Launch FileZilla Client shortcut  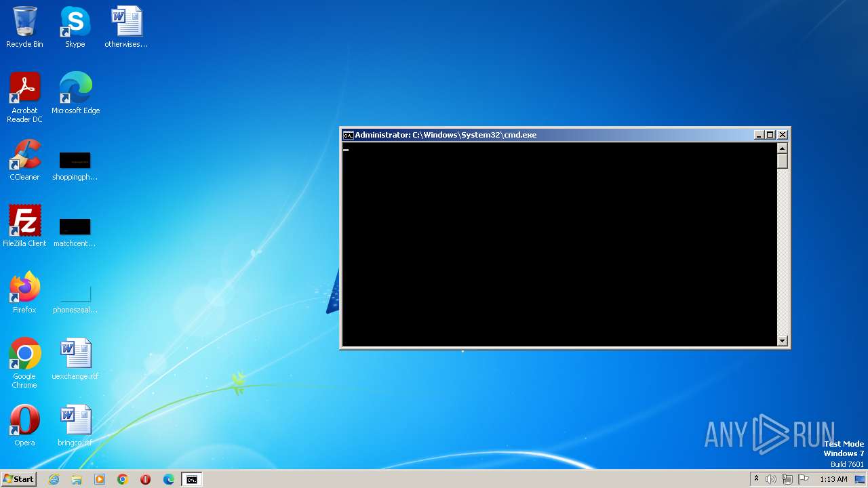(24, 226)
